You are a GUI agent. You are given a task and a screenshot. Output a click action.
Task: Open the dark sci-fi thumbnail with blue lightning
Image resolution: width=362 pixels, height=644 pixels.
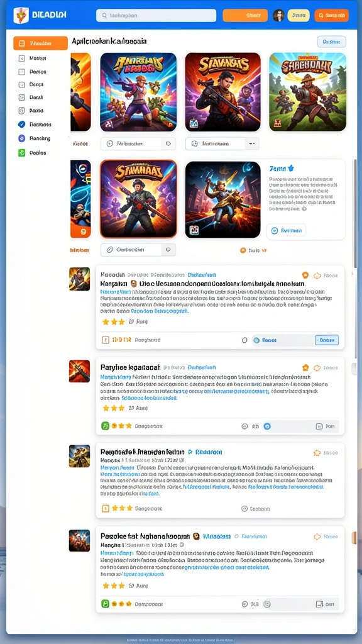coord(223,199)
